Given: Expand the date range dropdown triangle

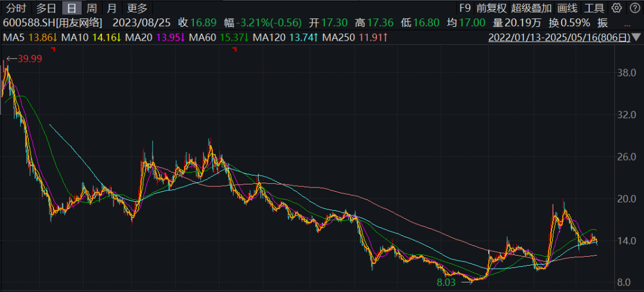Looking at the screenshot, I should [x=636, y=38].
